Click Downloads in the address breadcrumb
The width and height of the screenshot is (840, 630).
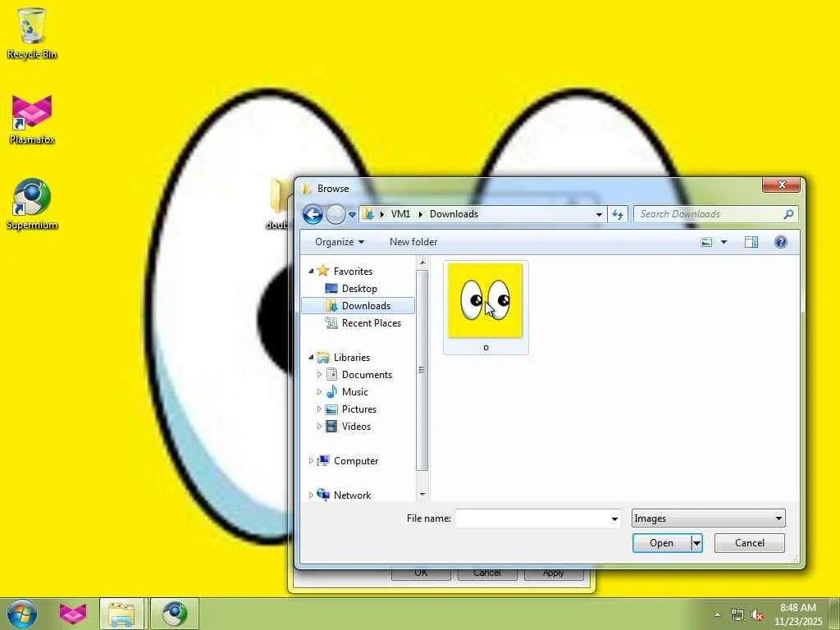coord(454,214)
